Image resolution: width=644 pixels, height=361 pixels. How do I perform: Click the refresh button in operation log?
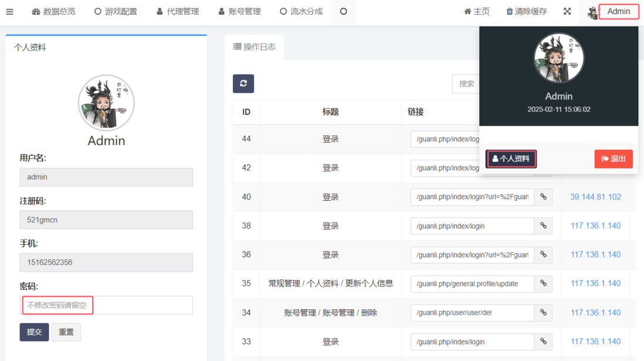click(243, 83)
